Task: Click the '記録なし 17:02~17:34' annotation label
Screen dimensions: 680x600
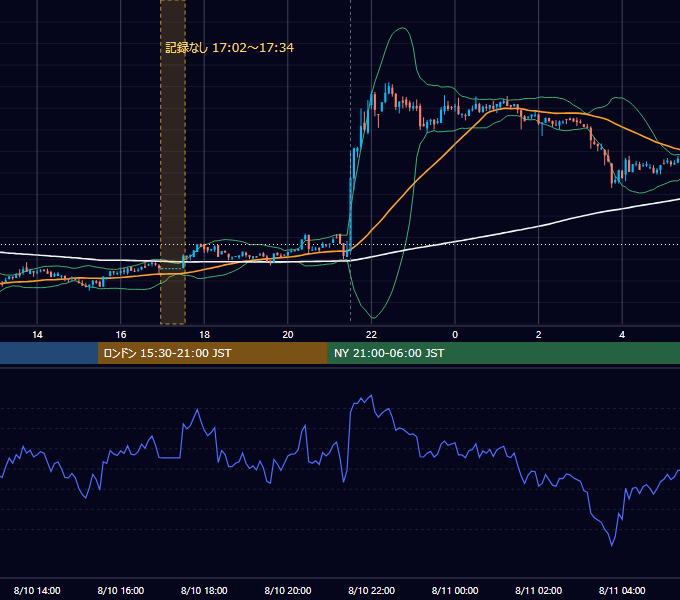Action: click(x=229, y=48)
